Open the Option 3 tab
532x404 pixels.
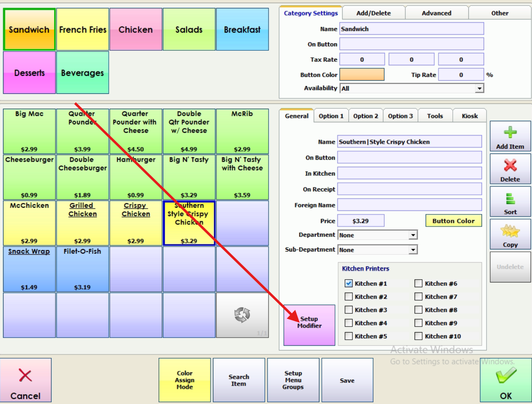pos(400,116)
